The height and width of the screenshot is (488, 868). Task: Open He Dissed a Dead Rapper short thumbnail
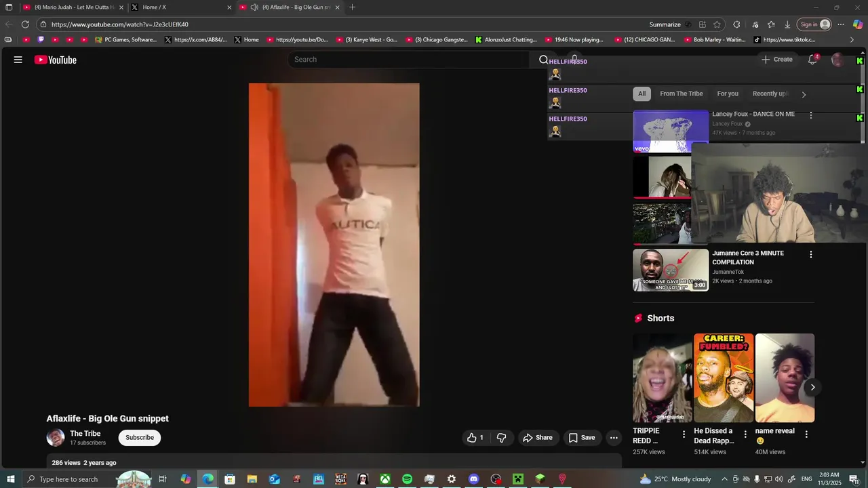(724, 378)
